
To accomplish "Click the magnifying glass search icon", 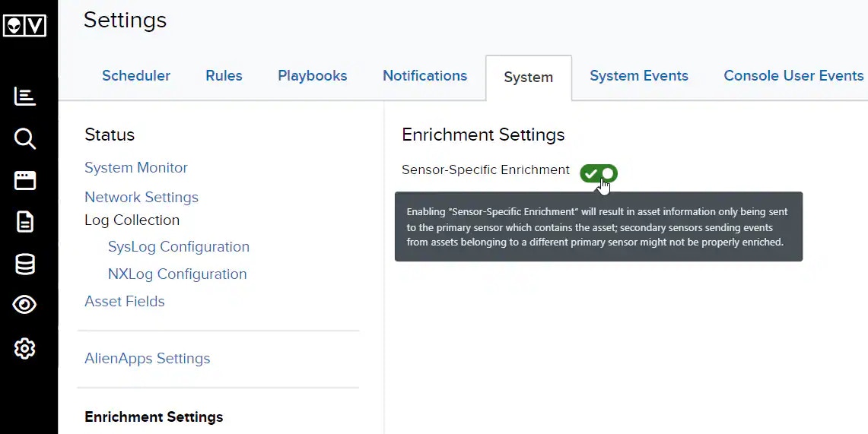I will click(x=25, y=138).
